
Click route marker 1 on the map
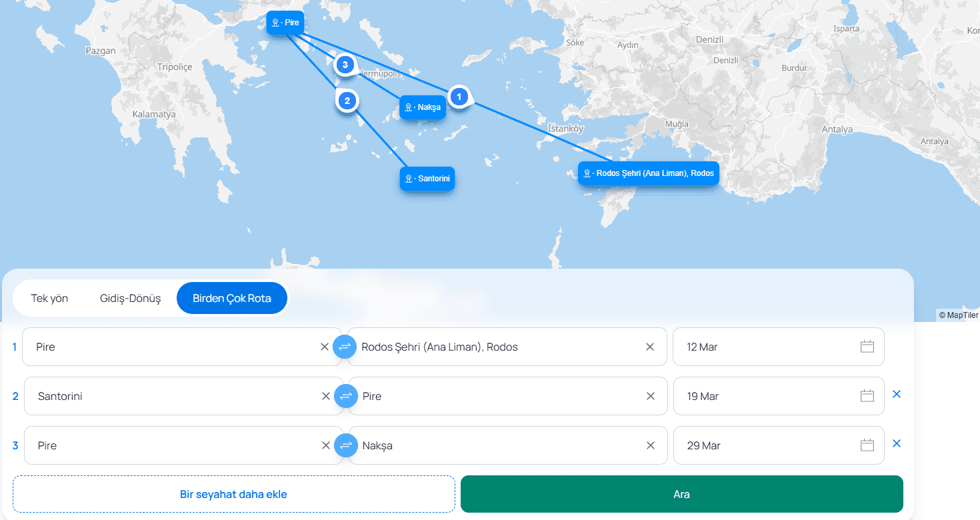pyautogui.click(x=459, y=97)
